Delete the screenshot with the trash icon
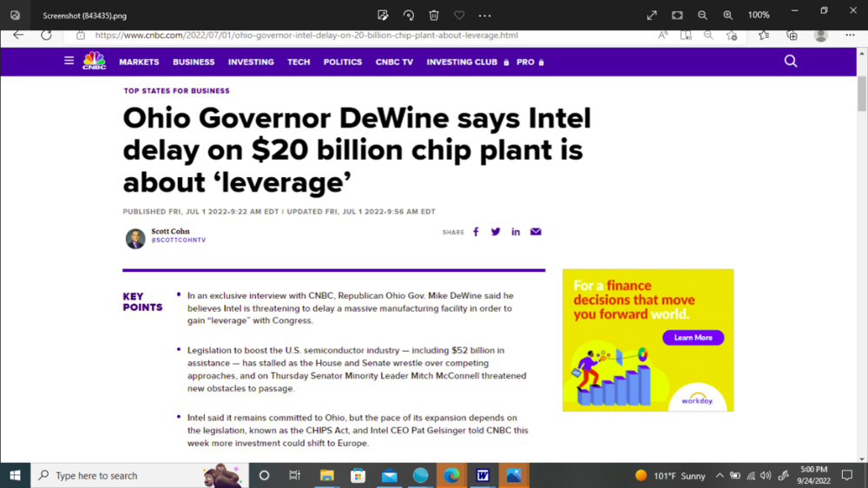The width and height of the screenshot is (868, 488). (x=434, y=16)
